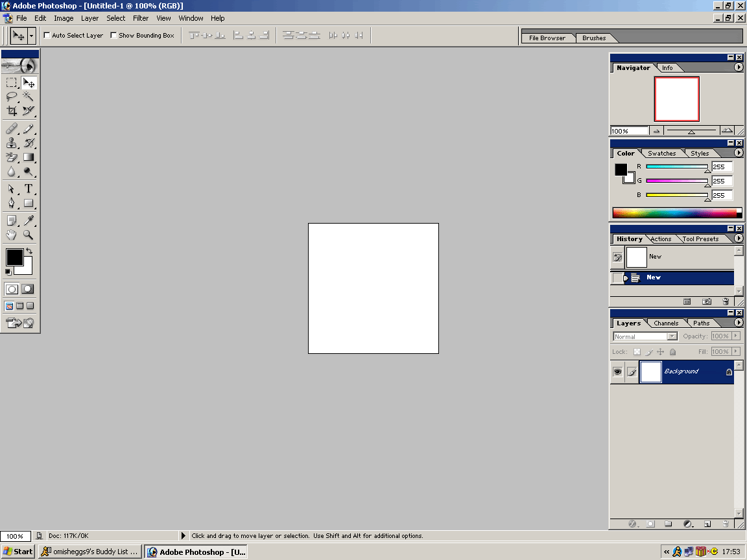Open the Move tool preset picker arrow
This screenshot has width=747, height=560.
(31, 36)
